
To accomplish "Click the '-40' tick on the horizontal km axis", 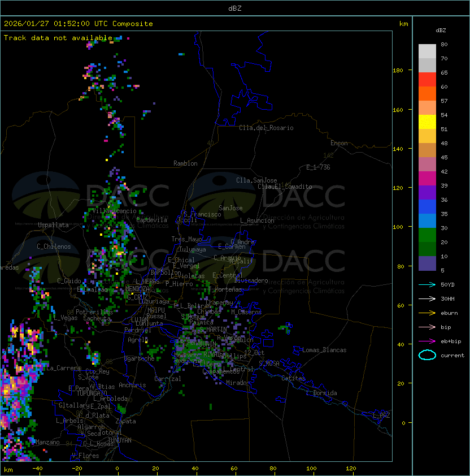I will pyautogui.click(x=38, y=469).
